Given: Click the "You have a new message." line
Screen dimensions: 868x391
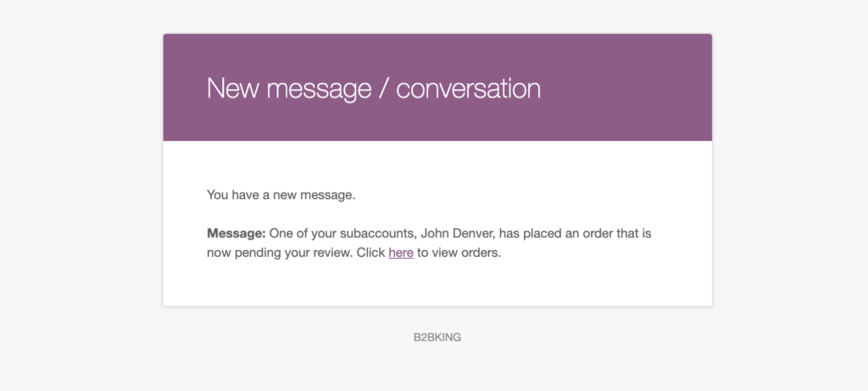Looking at the screenshot, I should [281, 195].
